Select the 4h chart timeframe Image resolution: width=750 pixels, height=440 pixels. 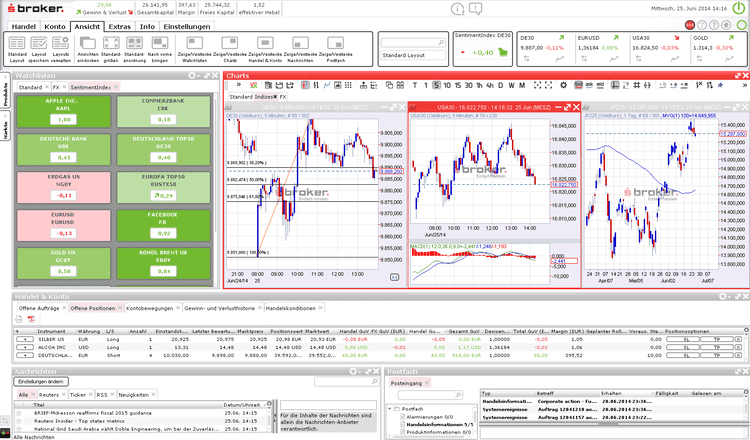(x=490, y=85)
